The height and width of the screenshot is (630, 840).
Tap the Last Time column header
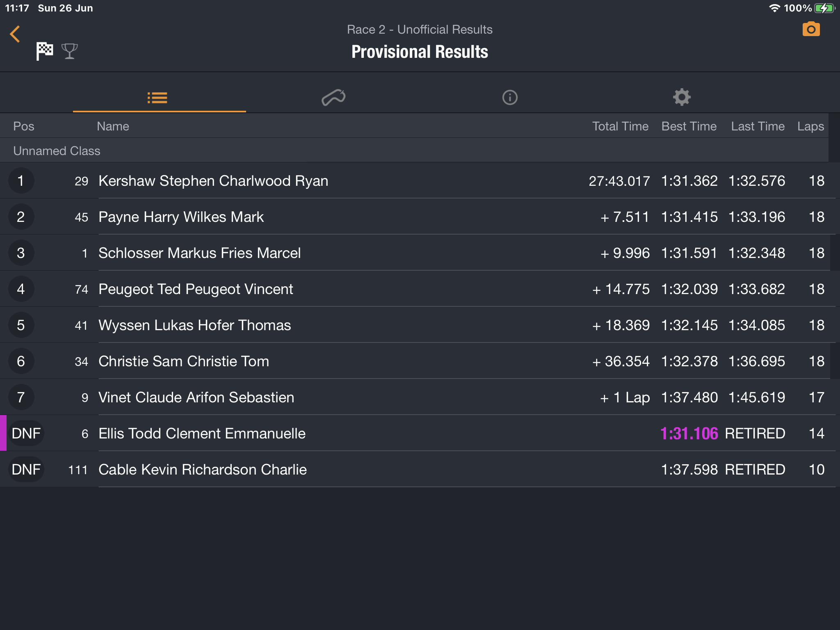[758, 126]
